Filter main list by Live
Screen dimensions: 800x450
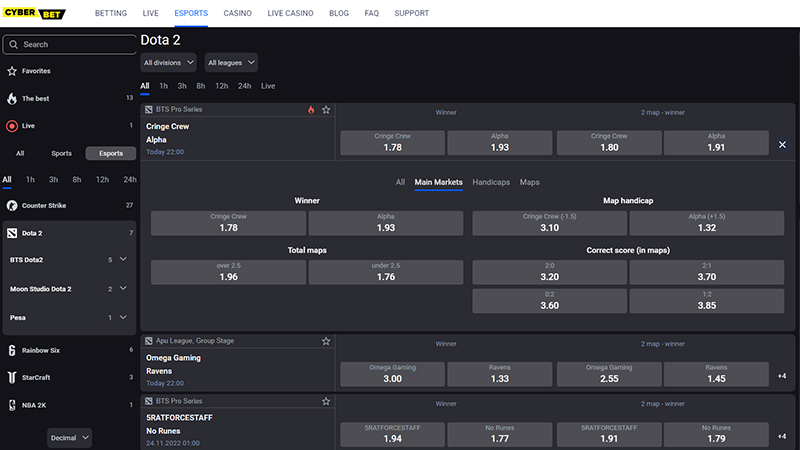pos(268,86)
